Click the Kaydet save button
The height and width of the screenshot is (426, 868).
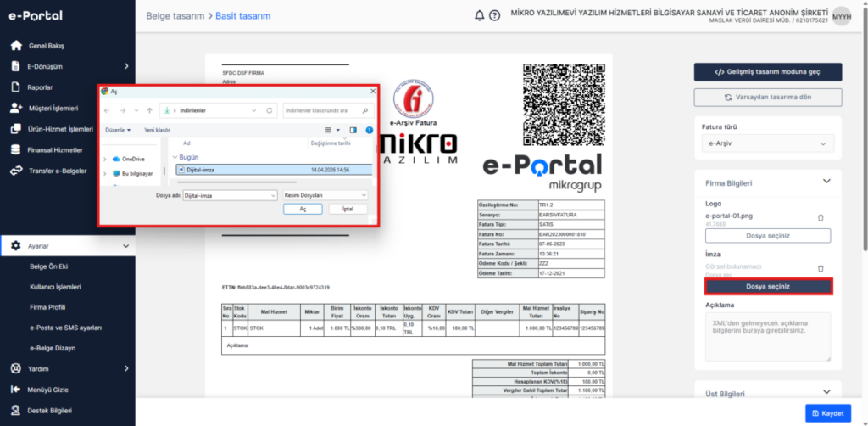827,413
